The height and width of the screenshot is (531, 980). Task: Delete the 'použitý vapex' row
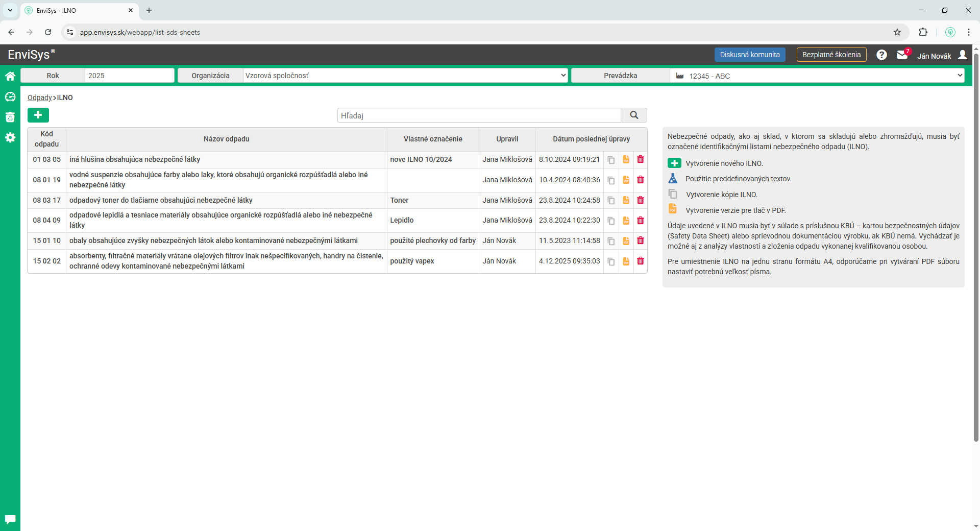pyautogui.click(x=641, y=261)
